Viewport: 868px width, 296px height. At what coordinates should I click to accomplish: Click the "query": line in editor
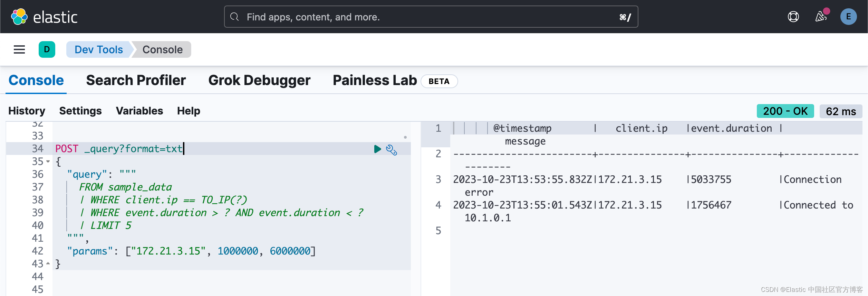pyautogui.click(x=102, y=174)
